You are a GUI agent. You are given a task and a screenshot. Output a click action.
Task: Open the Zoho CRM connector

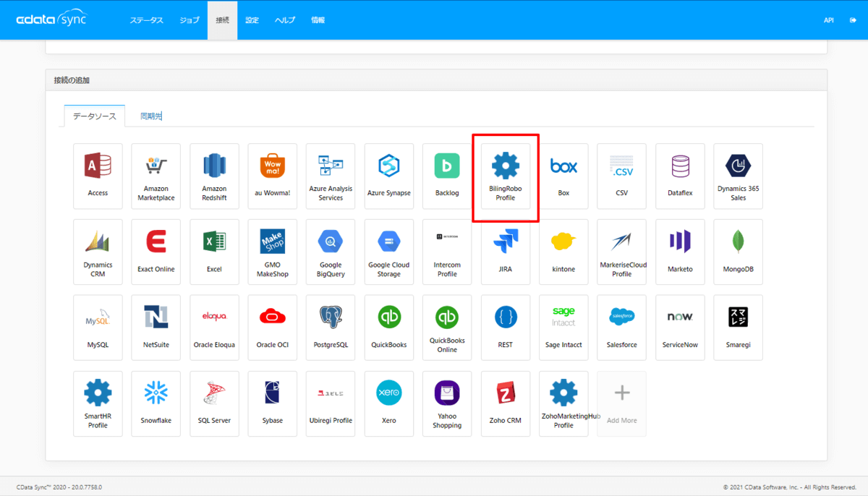(506, 403)
